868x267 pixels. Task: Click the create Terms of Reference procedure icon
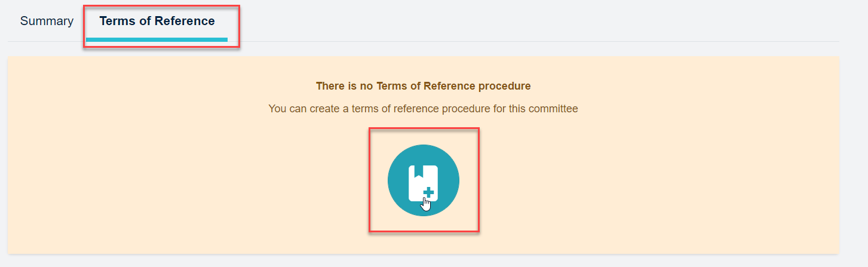(423, 180)
